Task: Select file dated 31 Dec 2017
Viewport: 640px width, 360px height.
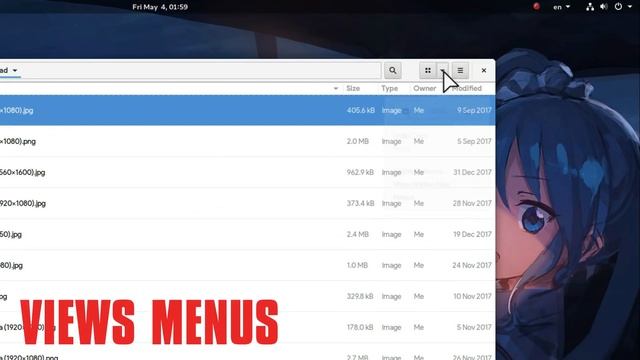Action: 247,172
